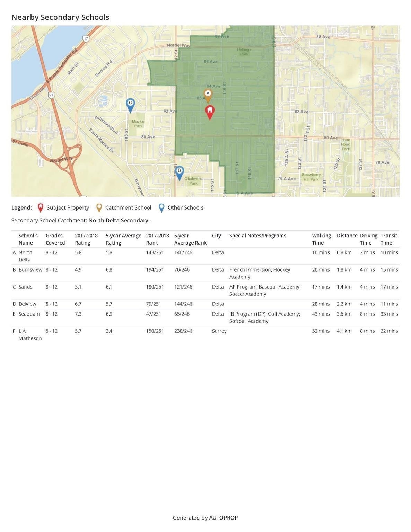Click Burnsview's French Immersion; Hockey Academy note
Image resolution: width=411 pixels, height=532 pixels.
[260, 273]
